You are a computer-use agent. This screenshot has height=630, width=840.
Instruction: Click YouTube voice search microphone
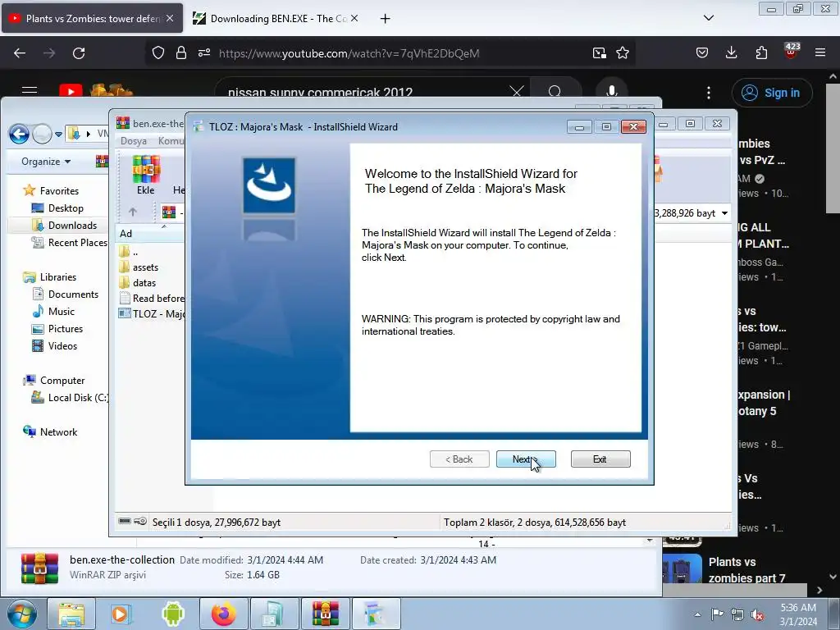point(611,91)
